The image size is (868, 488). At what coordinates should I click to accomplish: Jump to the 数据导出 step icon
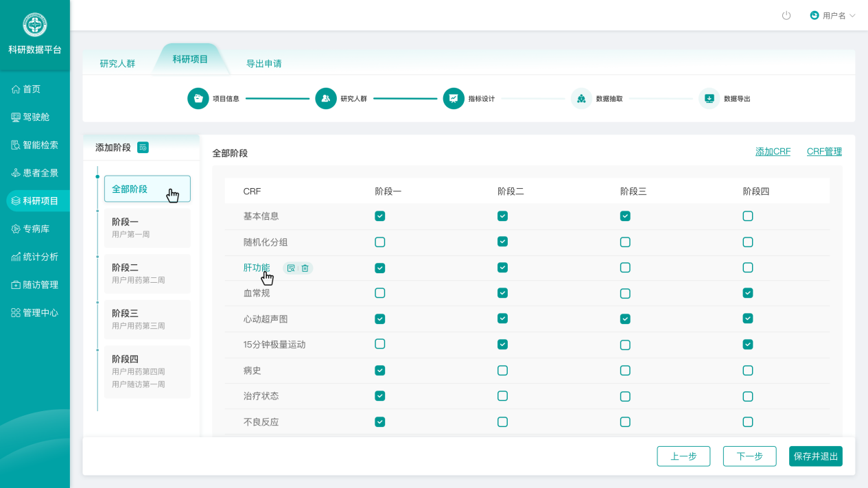tap(709, 99)
